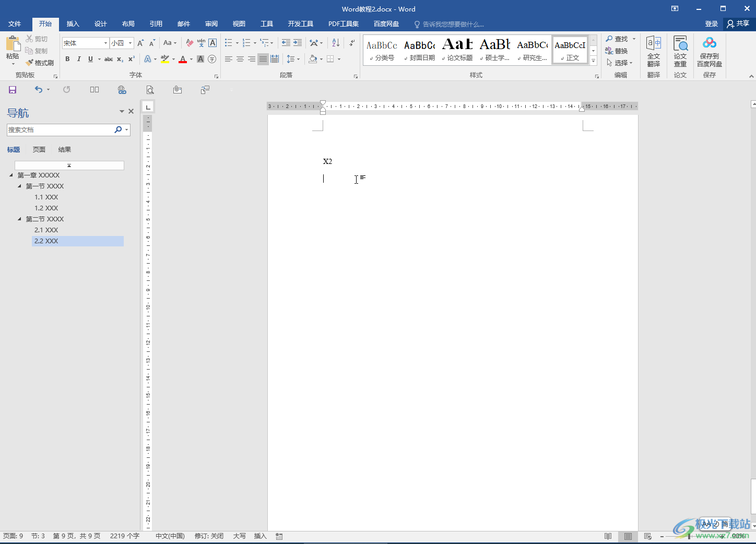Open the phonetic guide (wén) tool

pyautogui.click(x=201, y=43)
